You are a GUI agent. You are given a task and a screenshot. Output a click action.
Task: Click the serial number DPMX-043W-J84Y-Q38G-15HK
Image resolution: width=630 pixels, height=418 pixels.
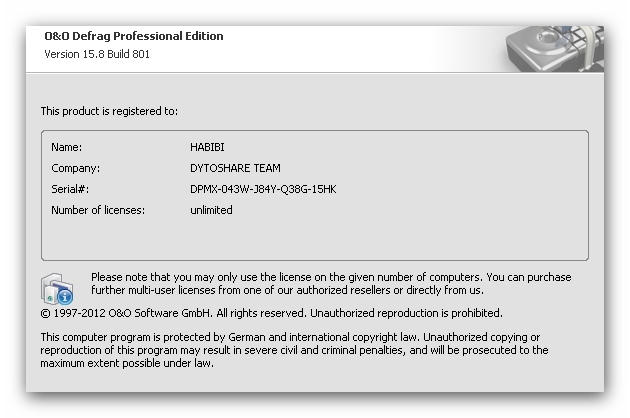click(x=263, y=189)
